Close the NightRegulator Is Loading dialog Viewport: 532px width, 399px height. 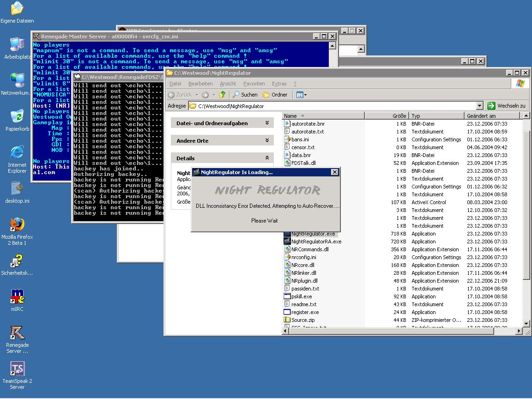(335, 172)
